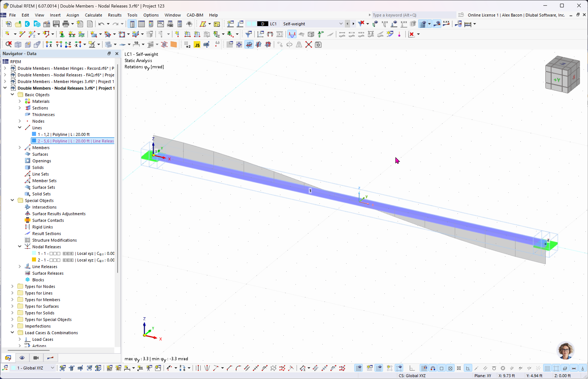Expand the Load Cases & Combinations section
The height and width of the screenshot is (379, 588).
12,333
